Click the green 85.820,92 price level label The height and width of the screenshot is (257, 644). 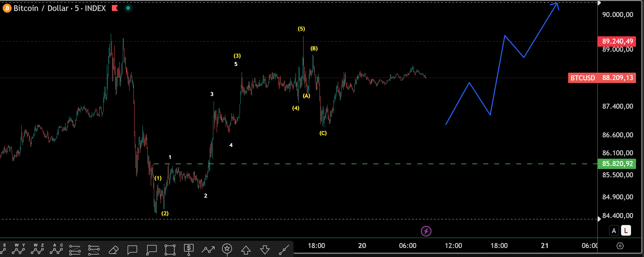(x=617, y=164)
